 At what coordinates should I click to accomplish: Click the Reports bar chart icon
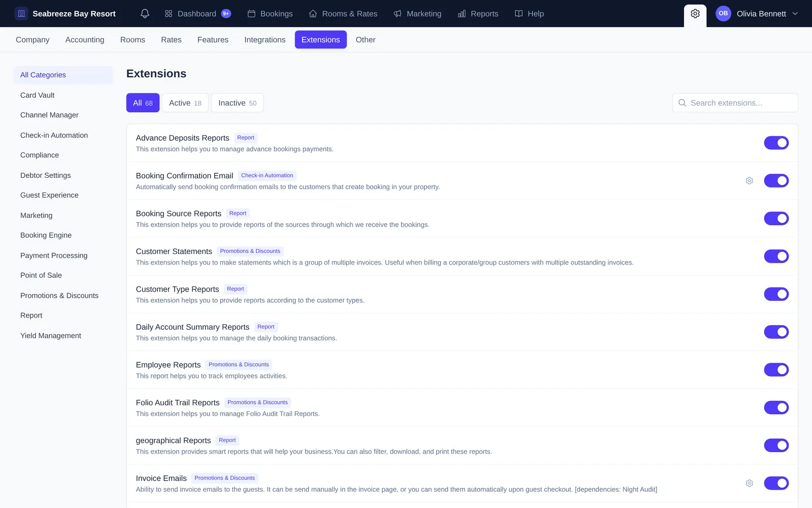click(462, 14)
